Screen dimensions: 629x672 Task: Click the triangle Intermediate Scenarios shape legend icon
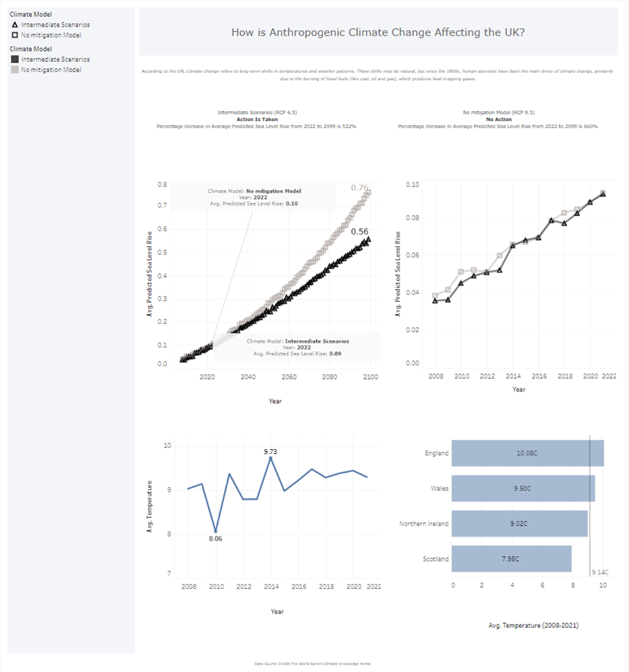(15, 25)
